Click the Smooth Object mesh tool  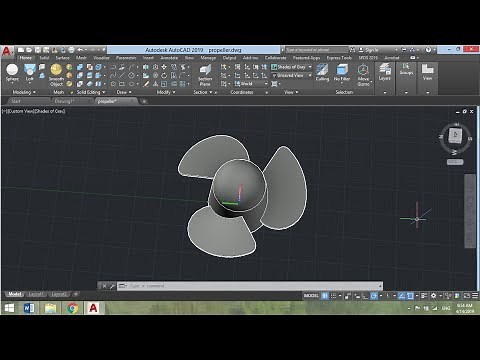[56, 75]
